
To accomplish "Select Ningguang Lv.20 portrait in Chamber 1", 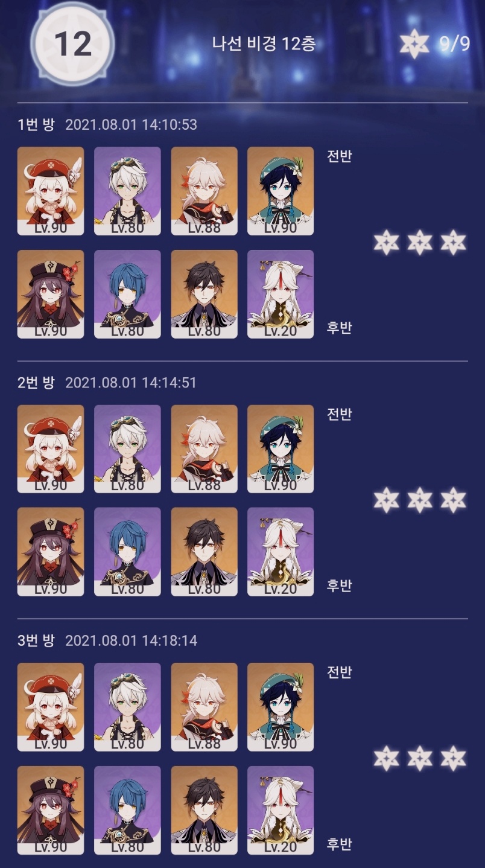I will tap(281, 294).
